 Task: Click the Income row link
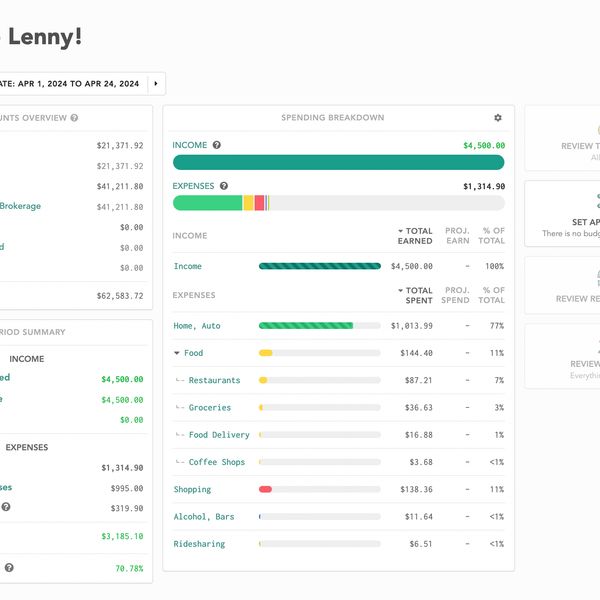[x=187, y=267]
